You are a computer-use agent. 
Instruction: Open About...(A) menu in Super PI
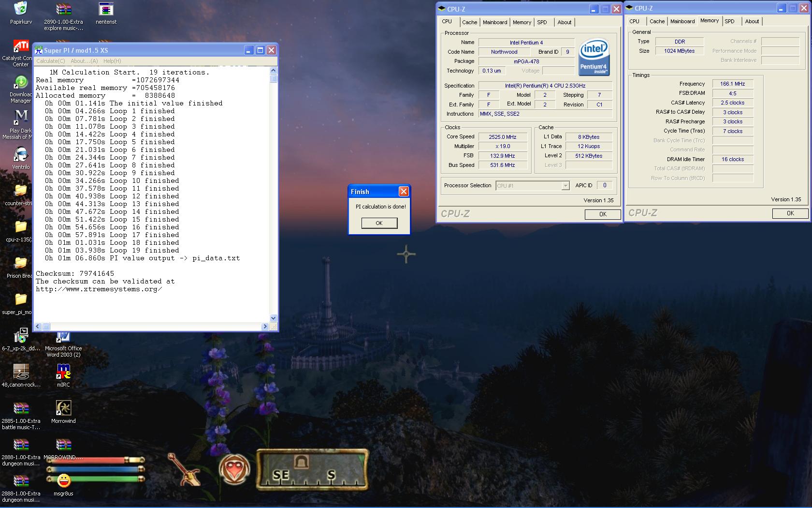tap(84, 61)
